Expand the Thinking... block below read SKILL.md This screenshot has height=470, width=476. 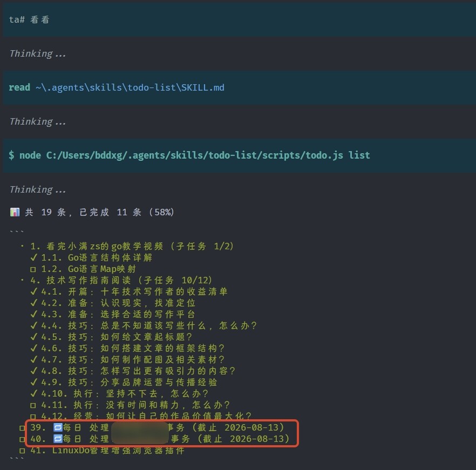38,122
